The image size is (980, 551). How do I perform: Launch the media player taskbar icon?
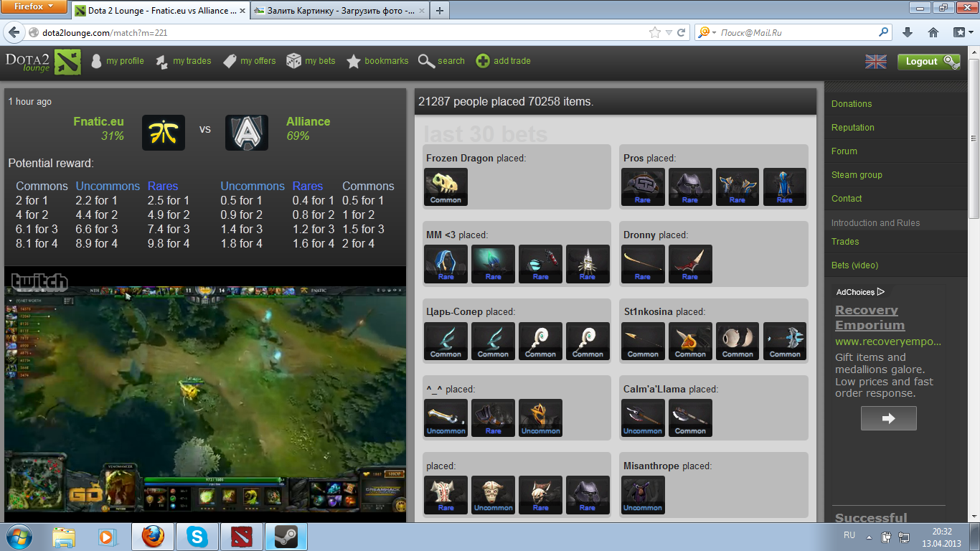point(108,537)
